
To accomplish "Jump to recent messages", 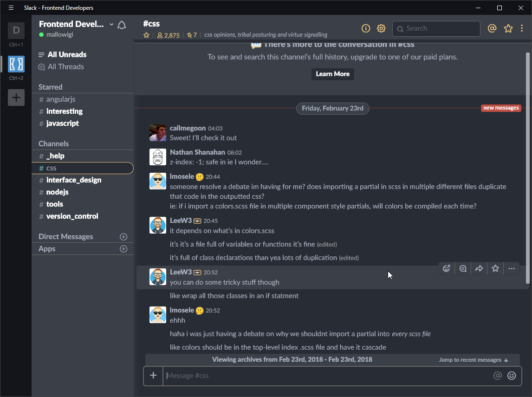I will click(474, 360).
